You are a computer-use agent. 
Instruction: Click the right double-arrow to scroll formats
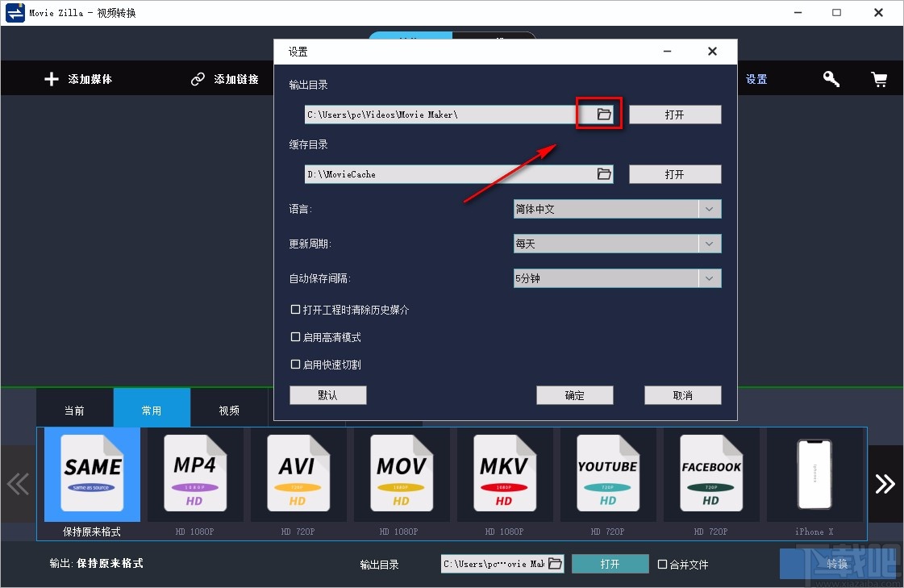[x=885, y=483]
